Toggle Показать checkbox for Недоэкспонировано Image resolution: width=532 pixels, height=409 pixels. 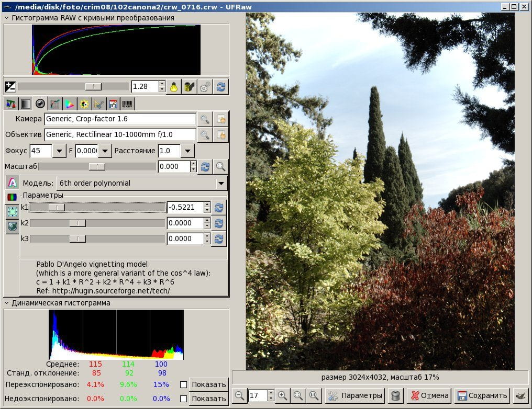[184, 399]
